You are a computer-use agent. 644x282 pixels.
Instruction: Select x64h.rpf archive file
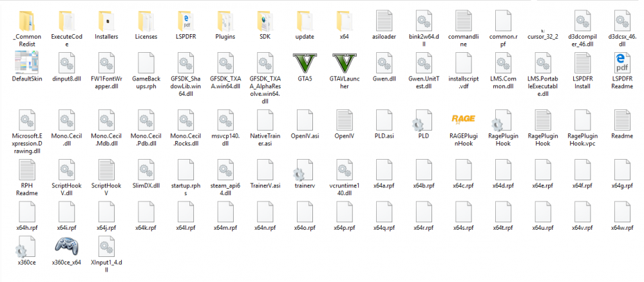click(x=26, y=211)
